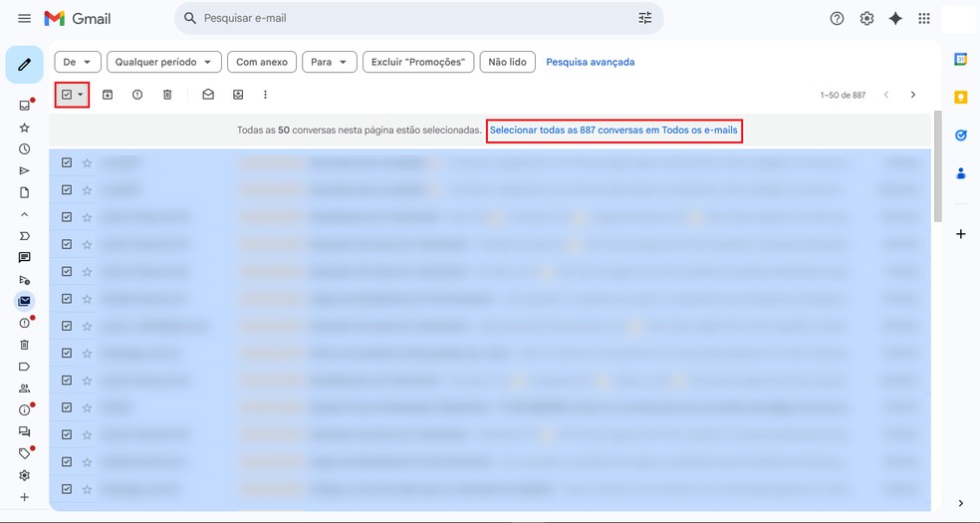Select all 887 conversations in Todos os e-mails
This screenshot has width=980, height=523.
(x=613, y=131)
